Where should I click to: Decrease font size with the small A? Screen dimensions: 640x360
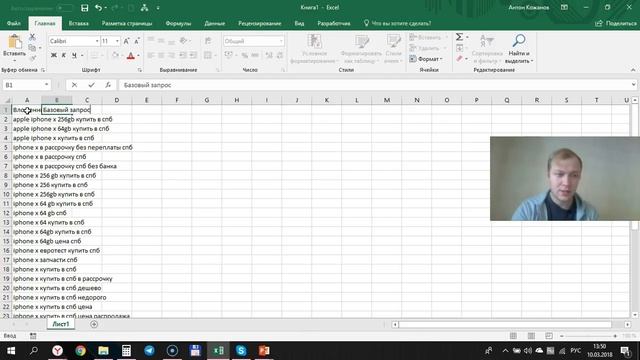(137, 41)
